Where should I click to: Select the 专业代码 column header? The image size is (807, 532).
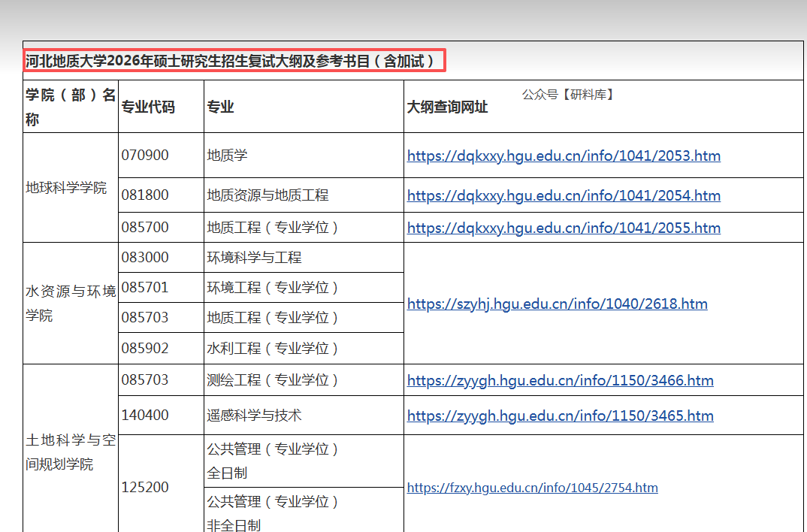pyautogui.click(x=148, y=107)
